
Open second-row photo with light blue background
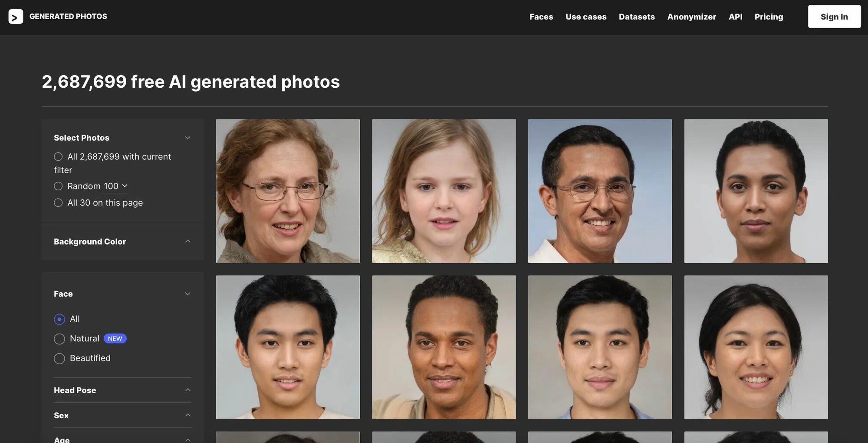(288, 347)
